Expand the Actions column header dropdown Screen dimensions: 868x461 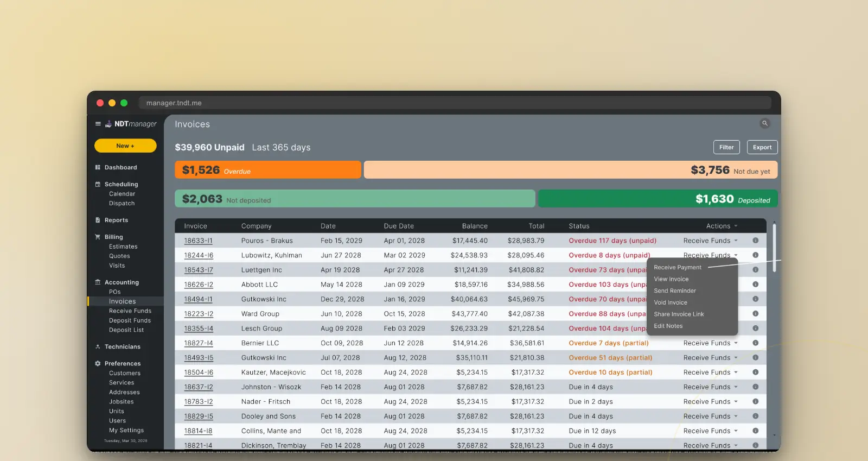click(x=722, y=226)
